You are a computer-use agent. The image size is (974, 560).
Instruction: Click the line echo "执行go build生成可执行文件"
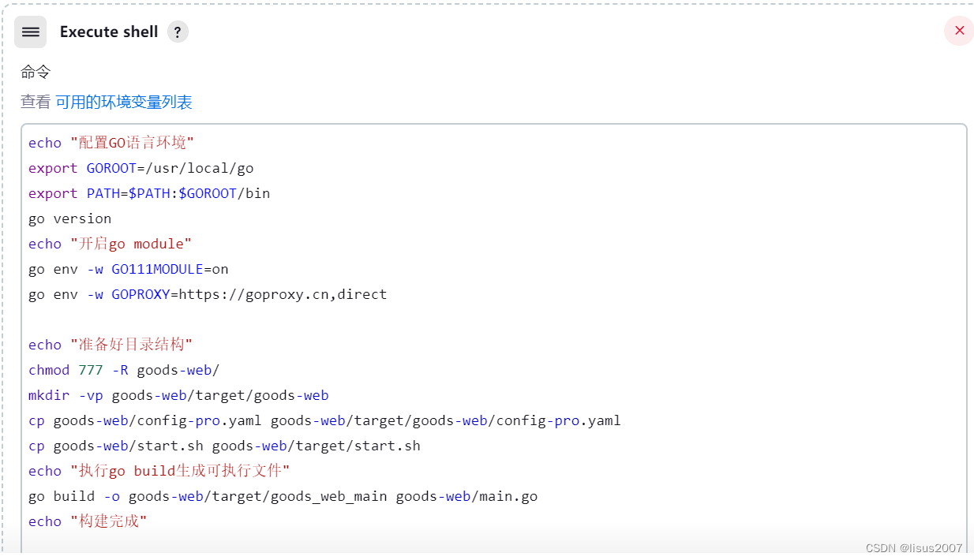(x=159, y=471)
